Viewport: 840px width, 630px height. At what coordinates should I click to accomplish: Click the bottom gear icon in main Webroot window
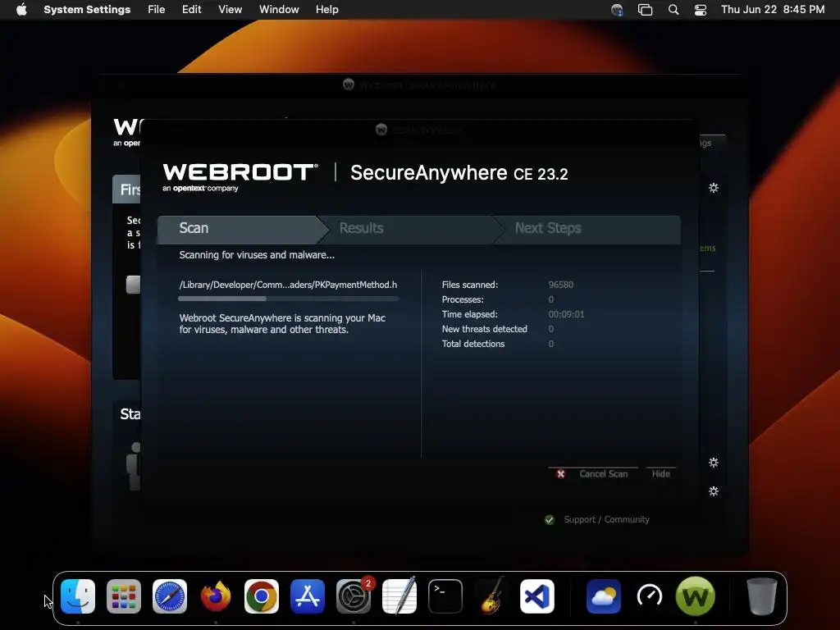714,491
